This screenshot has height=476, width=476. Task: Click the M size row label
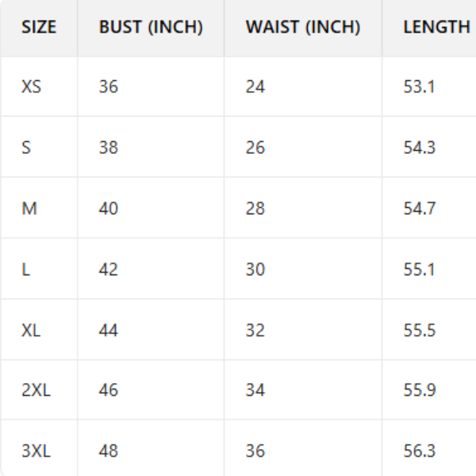(29, 209)
